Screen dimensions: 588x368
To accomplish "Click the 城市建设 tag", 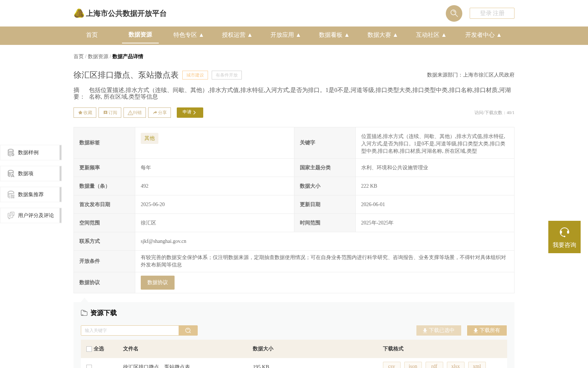I will pyautogui.click(x=195, y=75).
